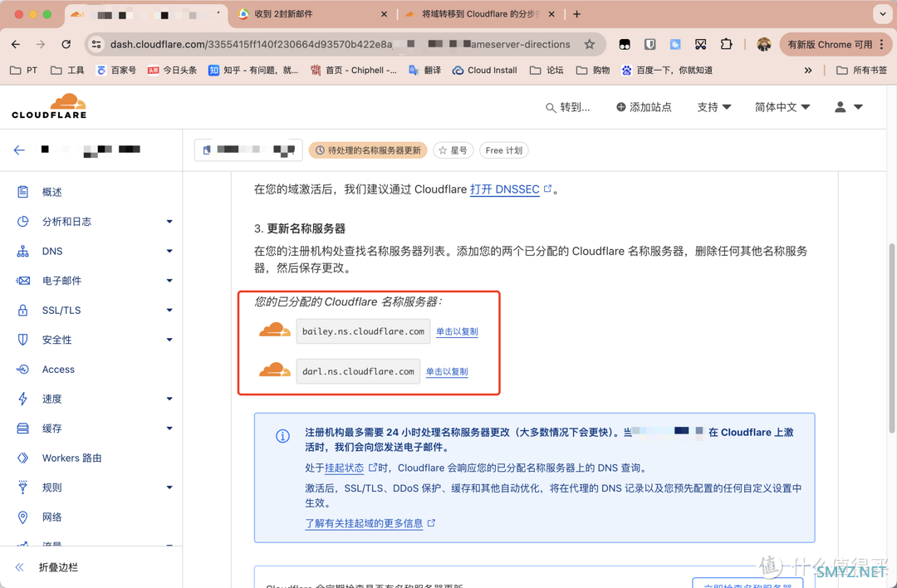Open 百度一下 bookmark
This screenshot has width=897, height=588.
pos(667,71)
